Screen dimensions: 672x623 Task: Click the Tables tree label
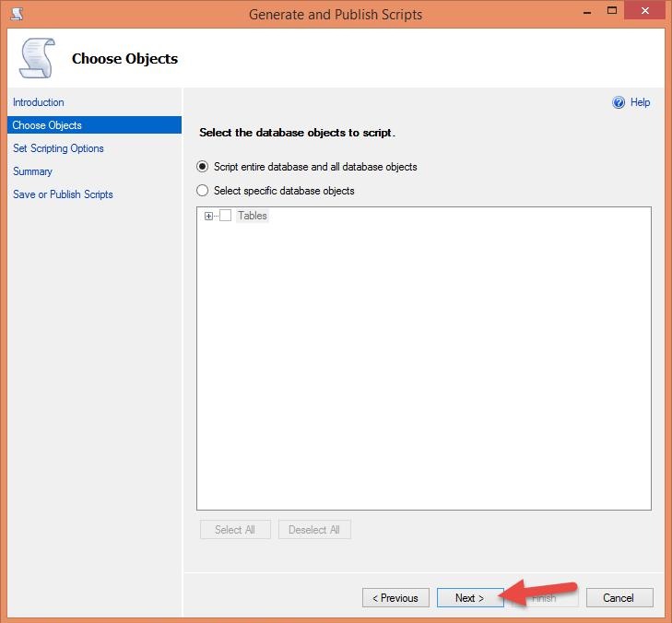point(253,216)
